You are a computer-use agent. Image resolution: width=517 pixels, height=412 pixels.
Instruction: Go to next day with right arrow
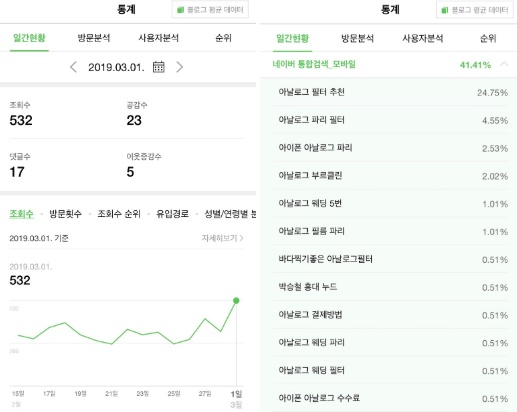click(x=180, y=67)
